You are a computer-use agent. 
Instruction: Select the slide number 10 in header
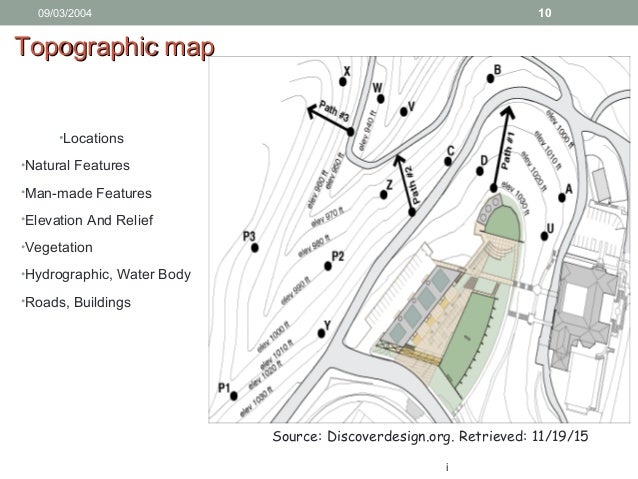(543, 12)
